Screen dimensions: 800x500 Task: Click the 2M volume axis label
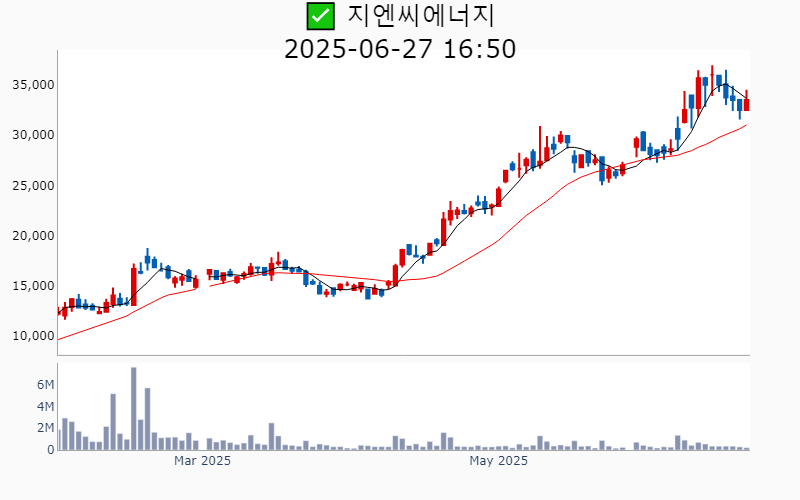(45, 428)
